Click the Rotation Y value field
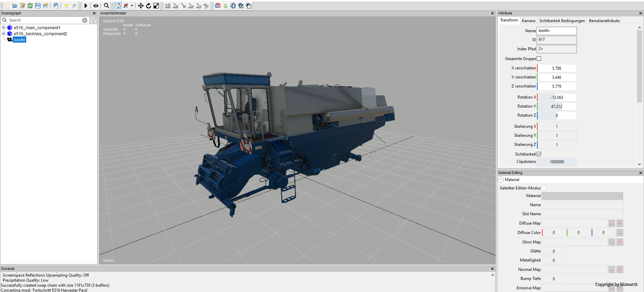The width and height of the screenshot is (644, 292). 557,107
